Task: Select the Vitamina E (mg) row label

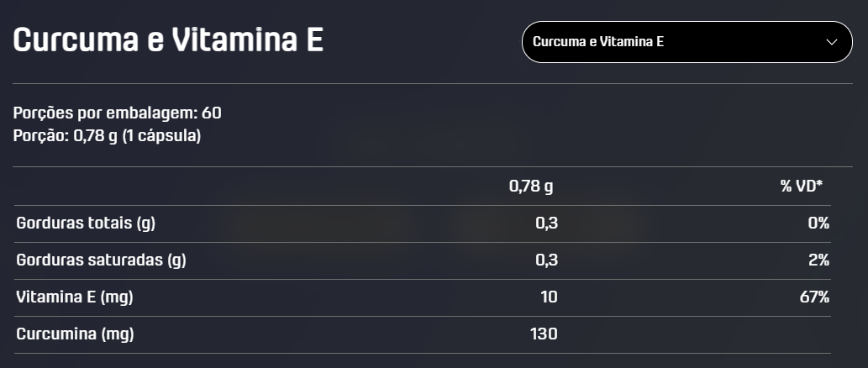Action: [75, 297]
